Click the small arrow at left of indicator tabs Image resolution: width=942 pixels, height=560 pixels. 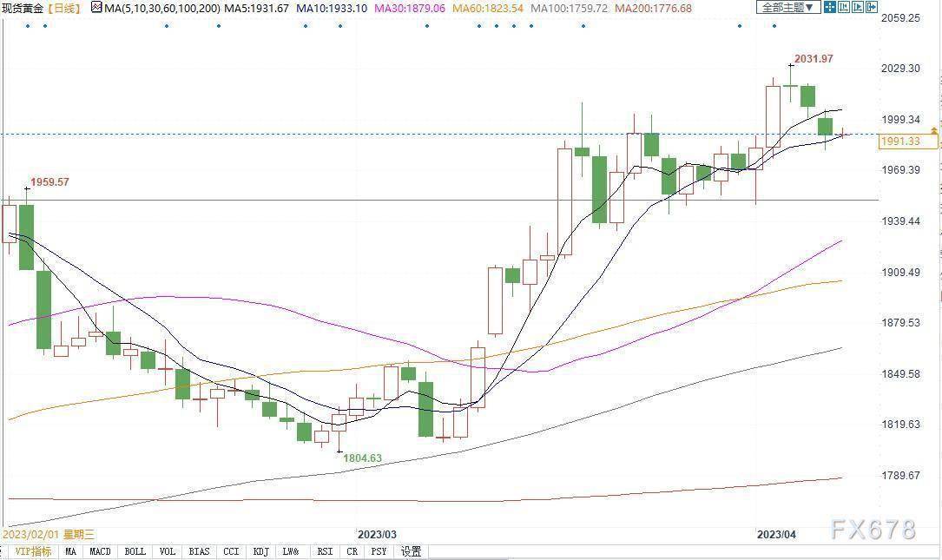(x=3, y=551)
